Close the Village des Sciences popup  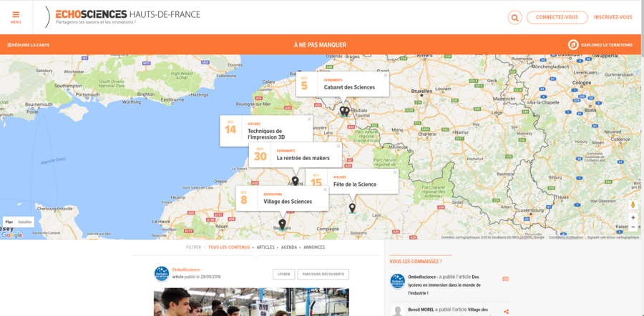[x=325, y=189]
